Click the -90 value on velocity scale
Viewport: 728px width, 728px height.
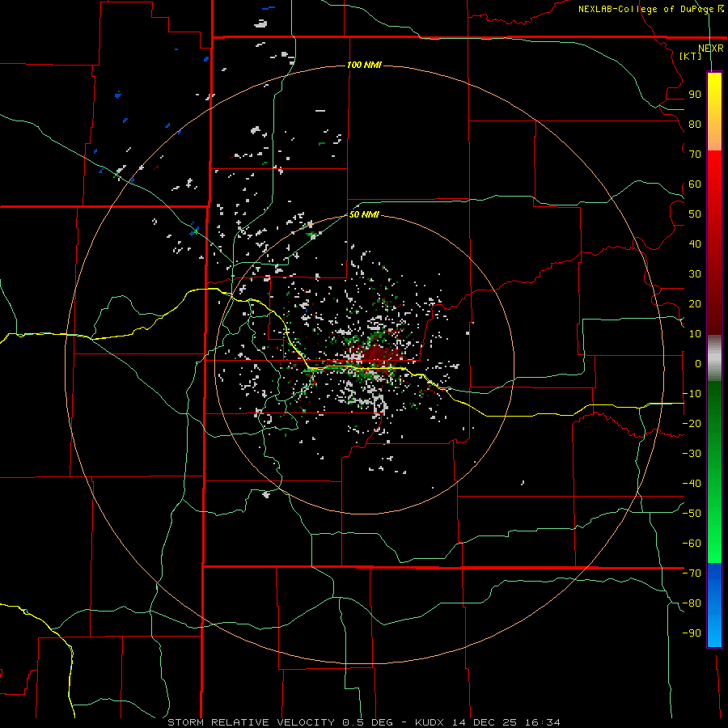click(x=692, y=633)
